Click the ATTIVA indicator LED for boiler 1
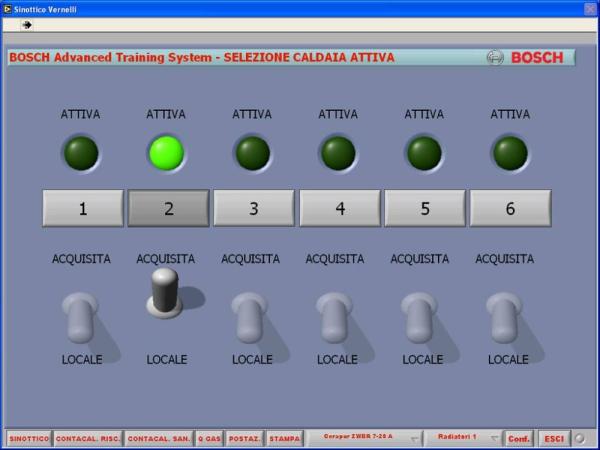This screenshot has width=600, height=450. click(81, 153)
